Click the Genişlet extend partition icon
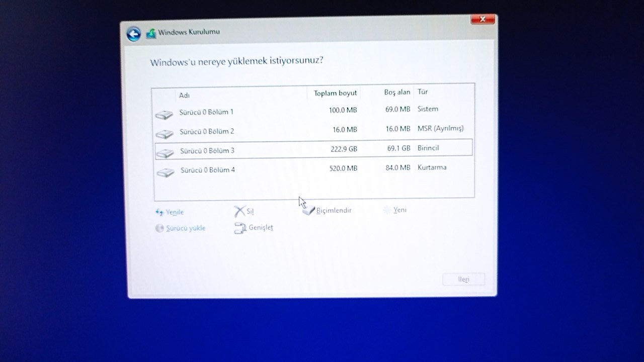The height and width of the screenshot is (362, 644). (x=240, y=228)
